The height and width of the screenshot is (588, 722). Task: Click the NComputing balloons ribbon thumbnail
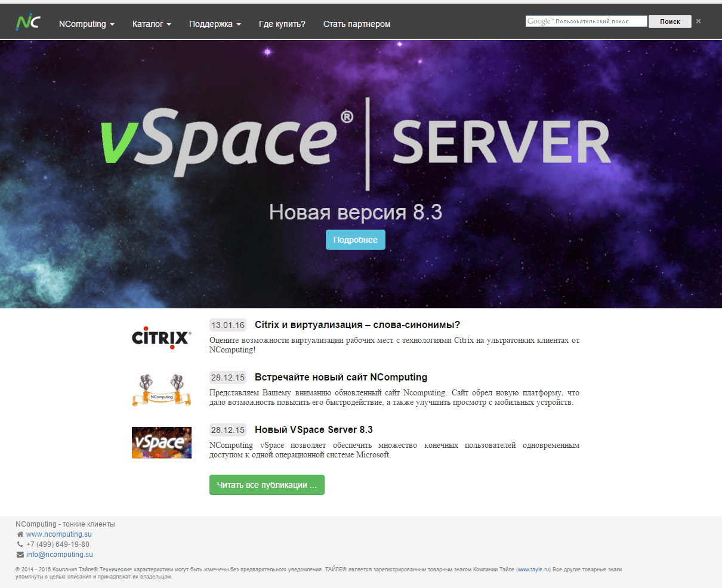point(161,390)
